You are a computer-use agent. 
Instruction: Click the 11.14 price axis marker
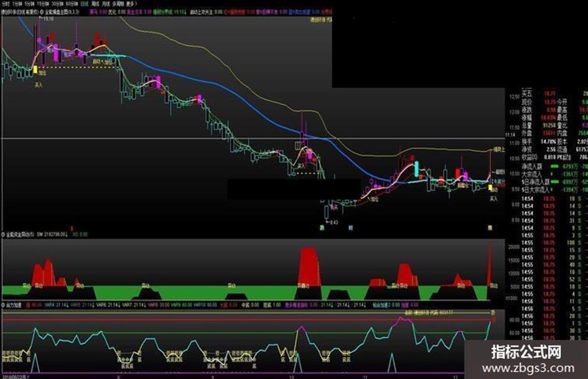(510, 134)
